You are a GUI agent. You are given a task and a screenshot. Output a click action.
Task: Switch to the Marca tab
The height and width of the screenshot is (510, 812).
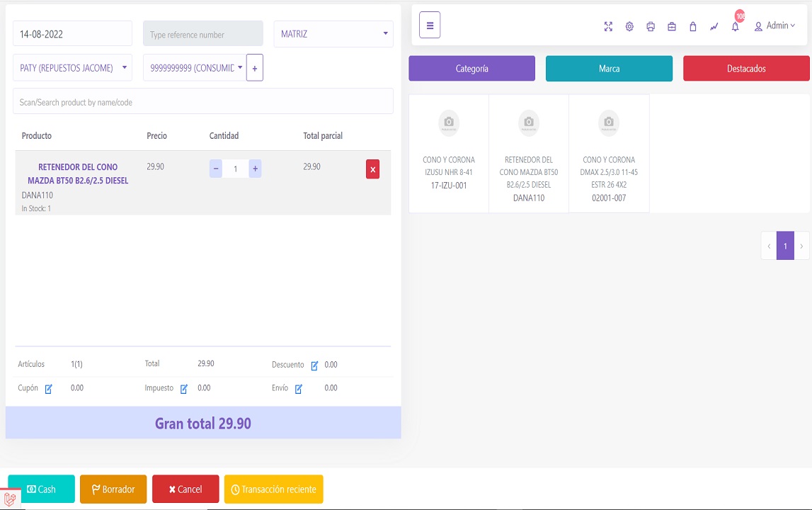pos(609,68)
